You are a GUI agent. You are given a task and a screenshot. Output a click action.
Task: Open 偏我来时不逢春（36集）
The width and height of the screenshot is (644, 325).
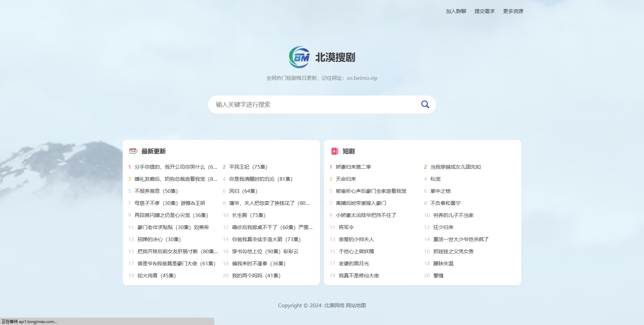[259, 263]
